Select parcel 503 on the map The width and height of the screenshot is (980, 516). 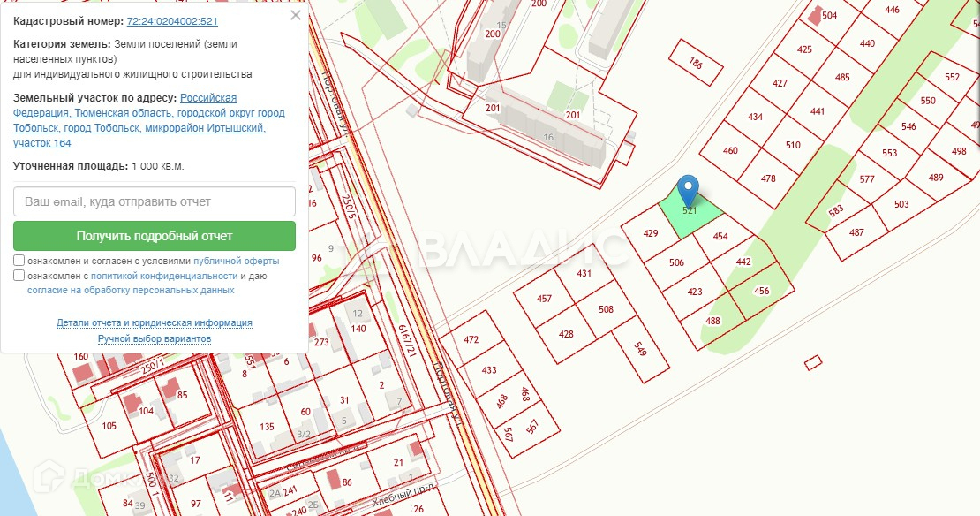901,204
